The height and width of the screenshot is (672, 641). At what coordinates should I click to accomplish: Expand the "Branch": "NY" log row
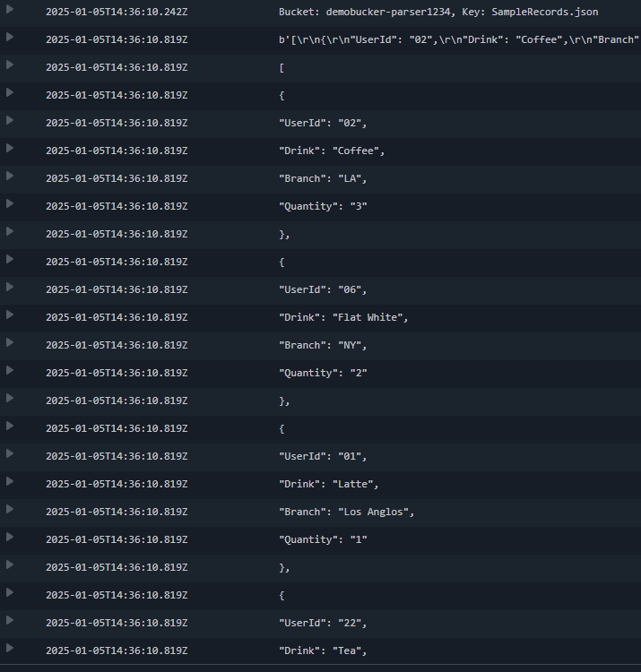10,343
